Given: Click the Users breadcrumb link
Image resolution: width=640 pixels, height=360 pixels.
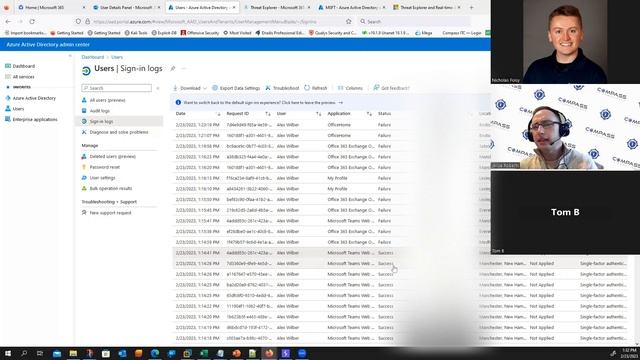Looking at the screenshot, I should (x=117, y=57).
